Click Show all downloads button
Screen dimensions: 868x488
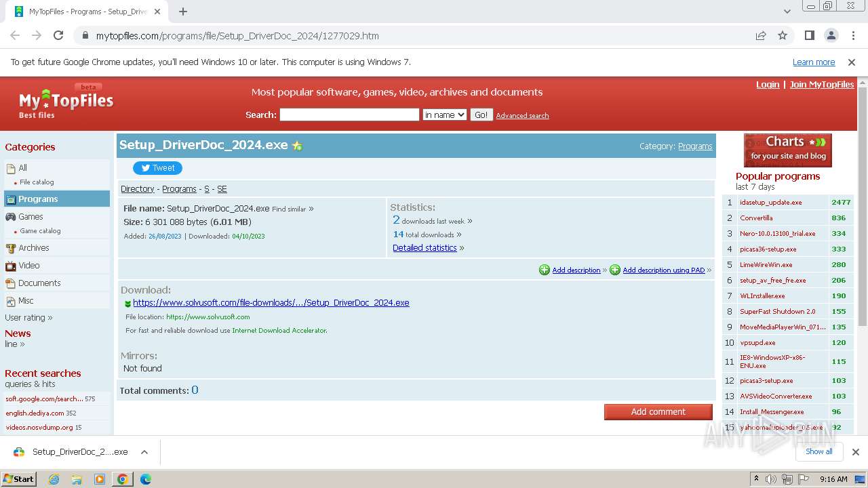pos(819,451)
